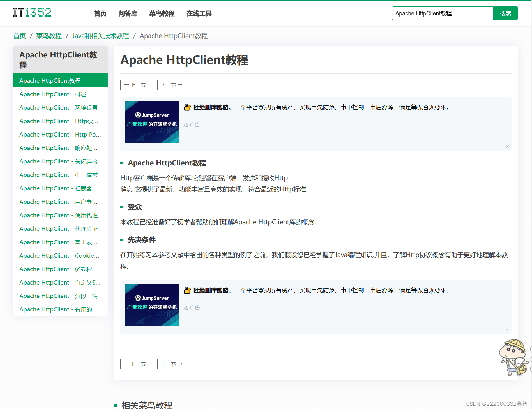Focus the search input field

click(443, 13)
